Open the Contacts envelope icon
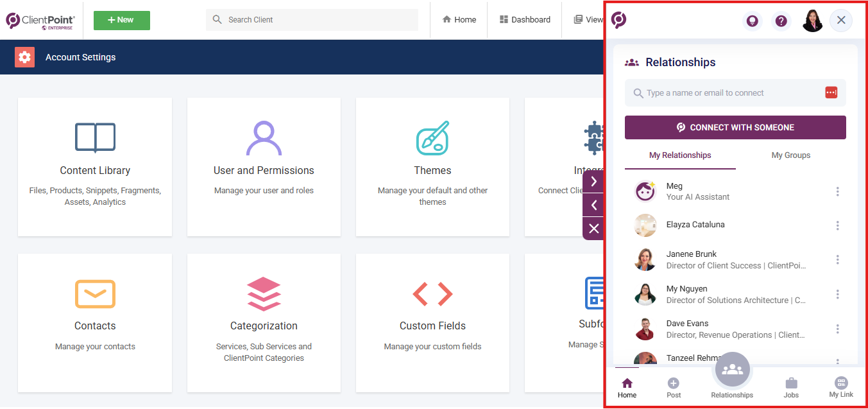The width and height of the screenshot is (868, 409). (95, 294)
